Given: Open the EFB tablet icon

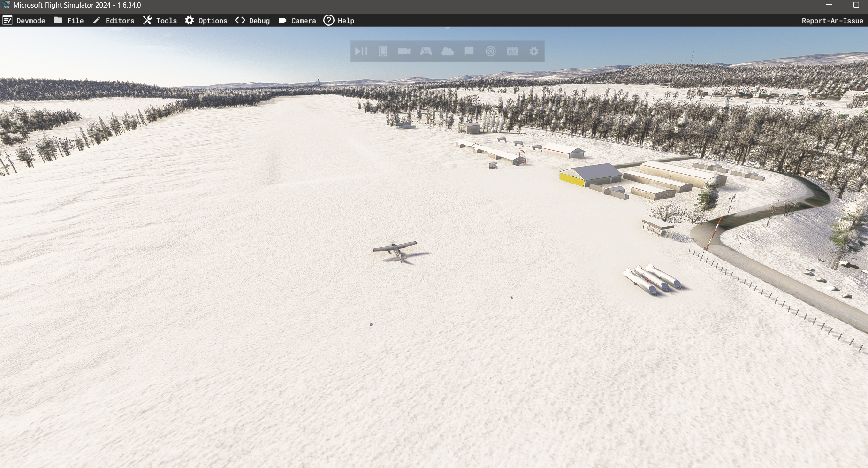Looking at the screenshot, I should pyautogui.click(x=383, y=51).
